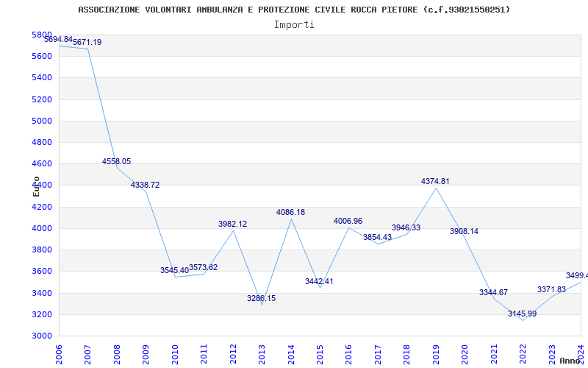This screenshot has width=588, height=368.
Task: Click x-axis year 2009
Action: click(x=146, y=355)
